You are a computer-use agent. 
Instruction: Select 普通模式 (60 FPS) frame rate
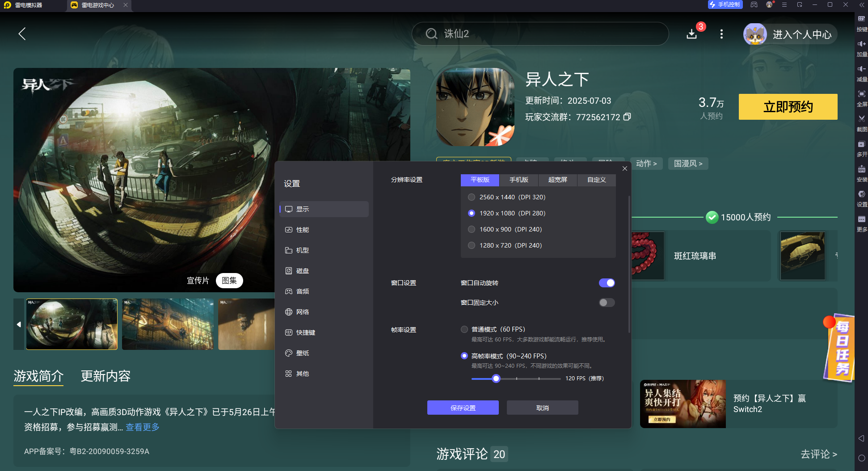pyautogui.click(x=464, y=329)
